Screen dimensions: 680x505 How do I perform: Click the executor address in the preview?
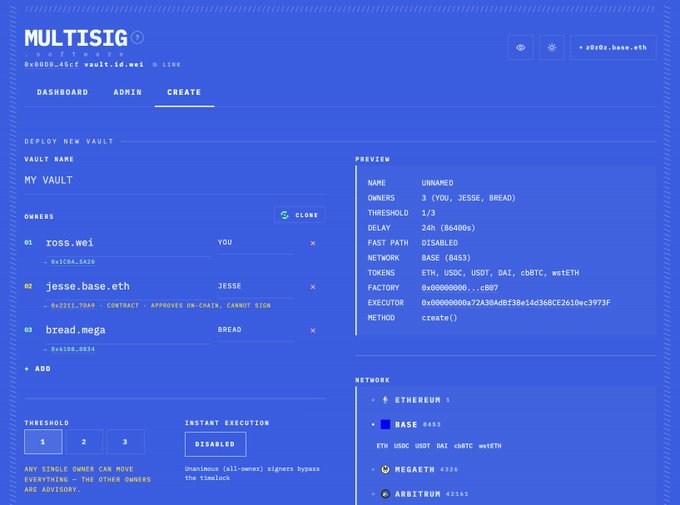pos(516,303)
